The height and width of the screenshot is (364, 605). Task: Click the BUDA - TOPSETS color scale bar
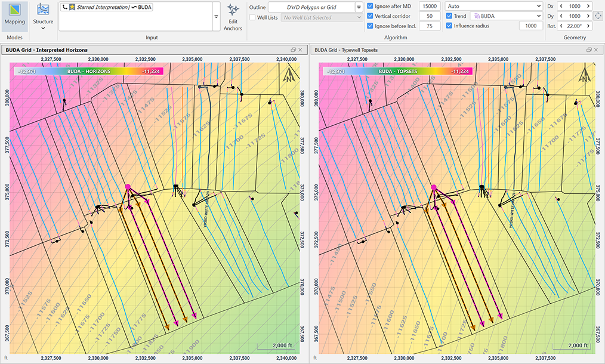397,72
